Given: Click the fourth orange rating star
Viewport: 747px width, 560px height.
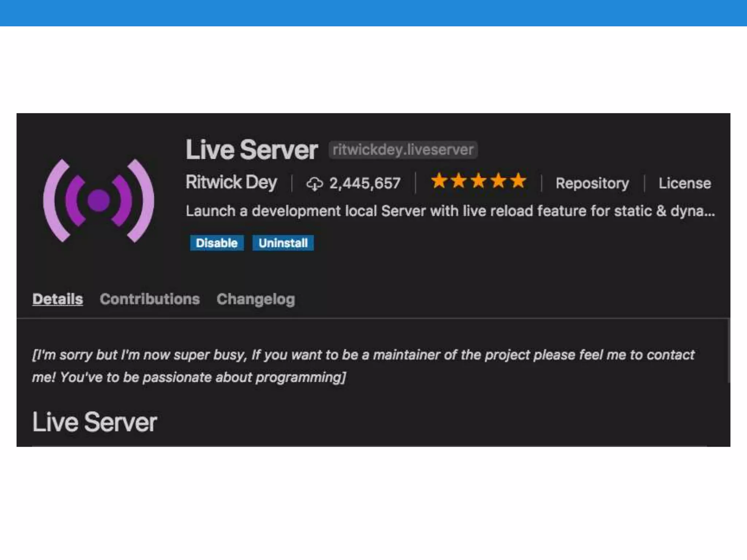Looking at the screenshot, I should (498, 181).
